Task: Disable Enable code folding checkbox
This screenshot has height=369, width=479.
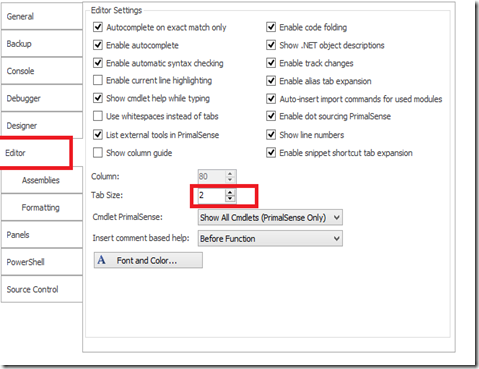Action: point(271,27)
